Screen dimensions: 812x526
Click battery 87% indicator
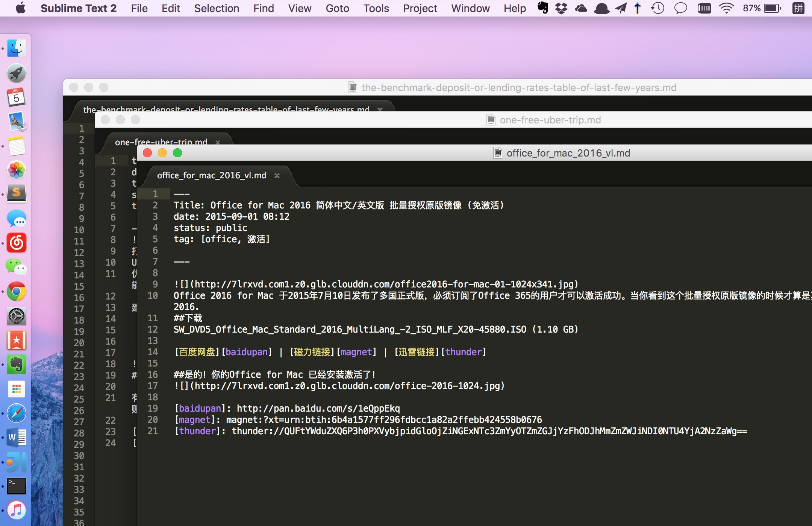point(762,8)
